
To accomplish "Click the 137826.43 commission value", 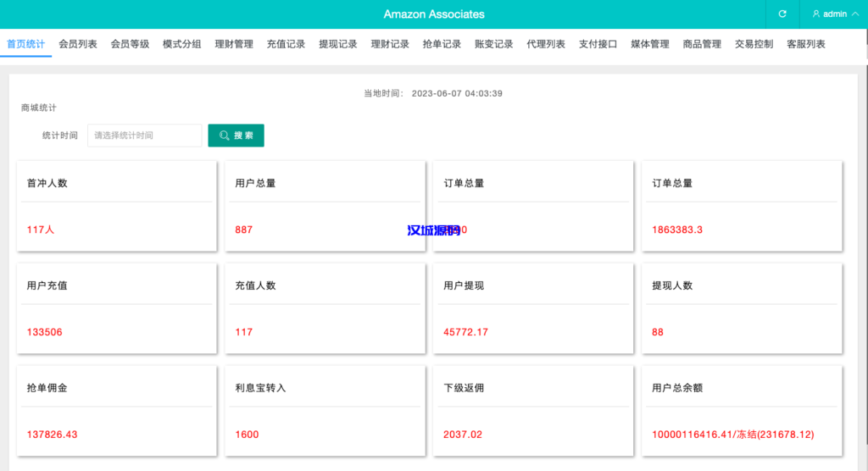I will [52, 435].
